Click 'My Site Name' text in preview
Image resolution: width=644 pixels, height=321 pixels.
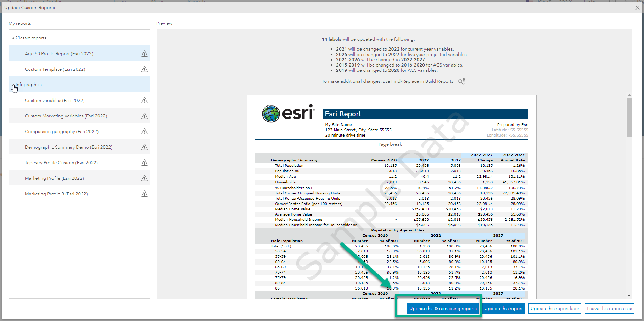tap(338, 125)
